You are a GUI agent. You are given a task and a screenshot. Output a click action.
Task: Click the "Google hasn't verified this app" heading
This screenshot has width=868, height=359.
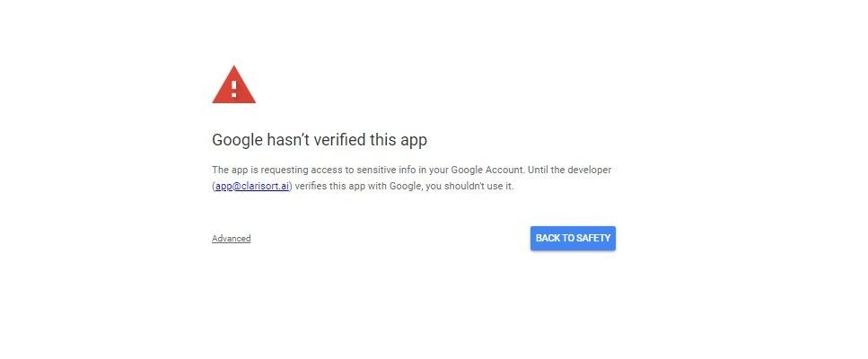pos(320,140)
